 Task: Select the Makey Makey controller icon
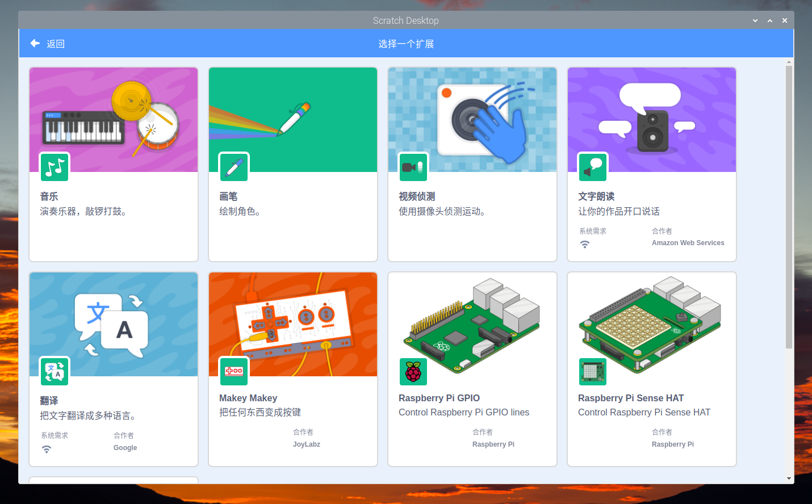click(235, 372)
